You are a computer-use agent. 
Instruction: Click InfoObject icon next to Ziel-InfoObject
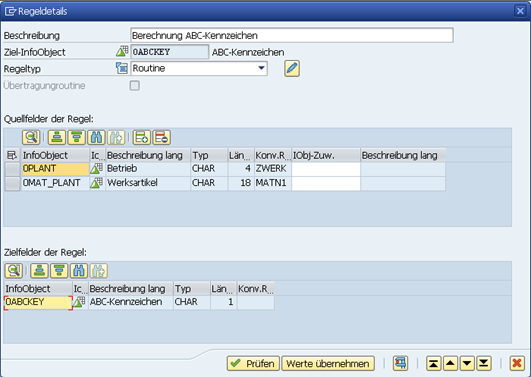click(122, 51)
